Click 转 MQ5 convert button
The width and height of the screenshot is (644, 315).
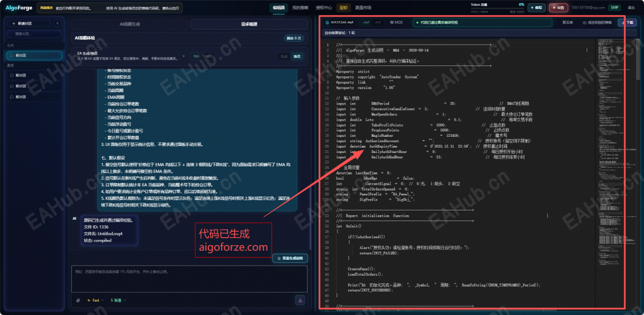tap(397, 23)
